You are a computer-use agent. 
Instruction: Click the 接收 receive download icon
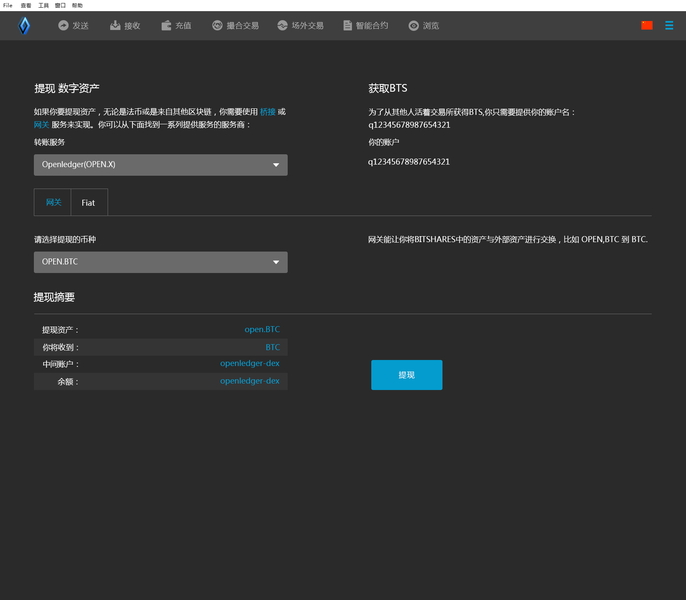tap(115, 25)
